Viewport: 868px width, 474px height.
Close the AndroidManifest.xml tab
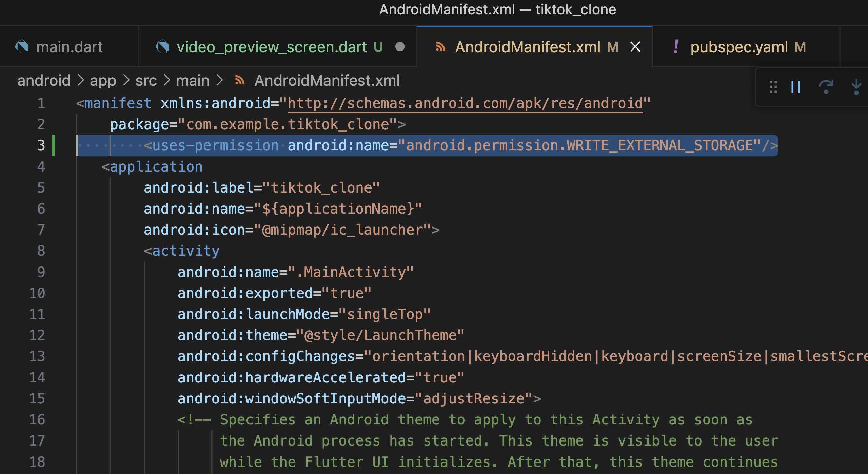[x=635, y=47]
